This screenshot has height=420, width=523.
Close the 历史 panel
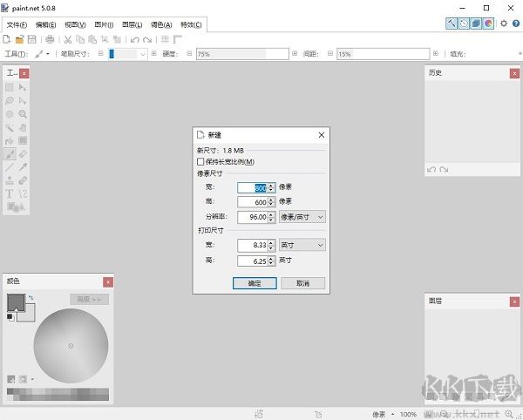[514, 73]
